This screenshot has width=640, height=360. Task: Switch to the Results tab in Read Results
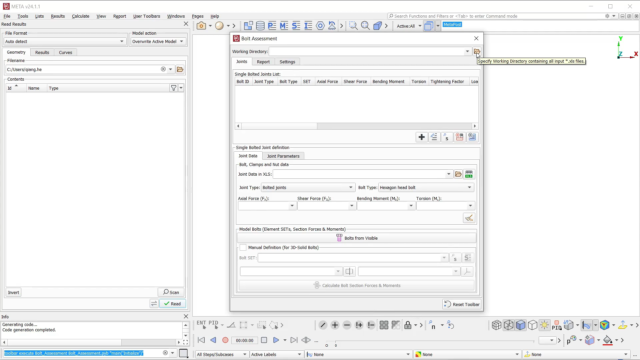tap(42, 52)
